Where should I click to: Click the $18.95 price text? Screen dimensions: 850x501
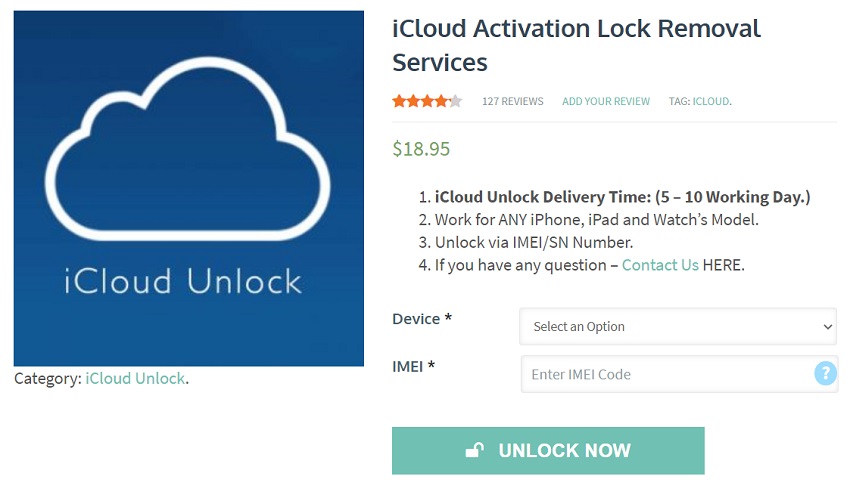(x=421, y=149)
